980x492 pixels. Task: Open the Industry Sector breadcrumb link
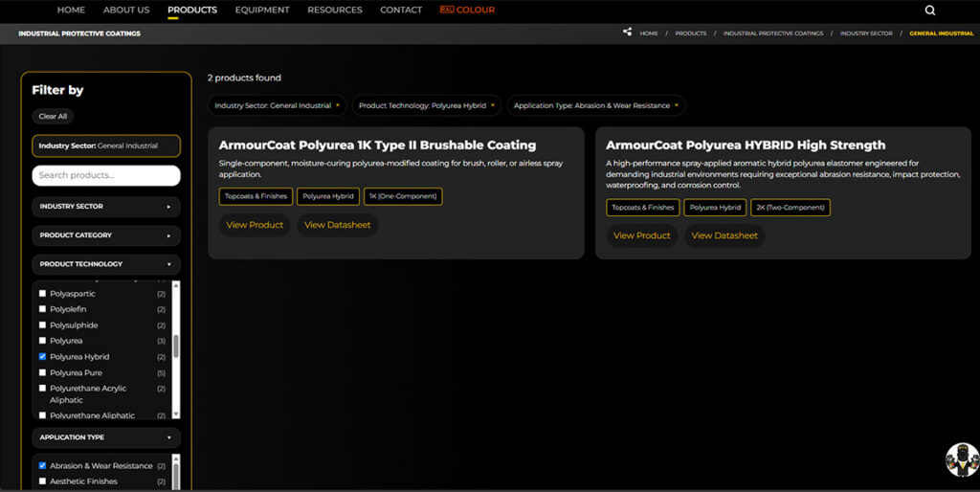866,34
